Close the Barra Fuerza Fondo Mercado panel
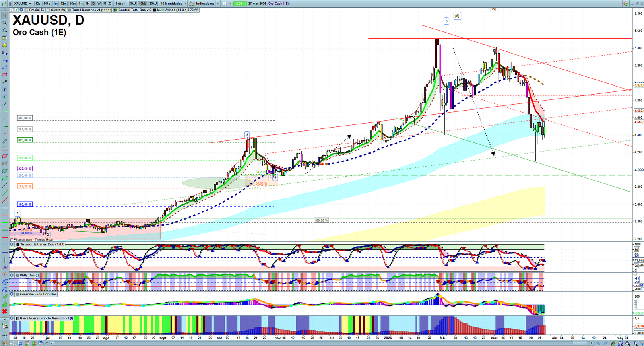Image resolution: width=644 pixels, height=346 pixels. [x=12, y=318]
